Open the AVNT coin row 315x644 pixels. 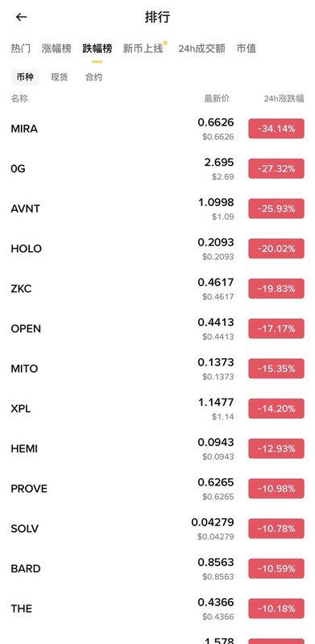[x=158, y=208]
